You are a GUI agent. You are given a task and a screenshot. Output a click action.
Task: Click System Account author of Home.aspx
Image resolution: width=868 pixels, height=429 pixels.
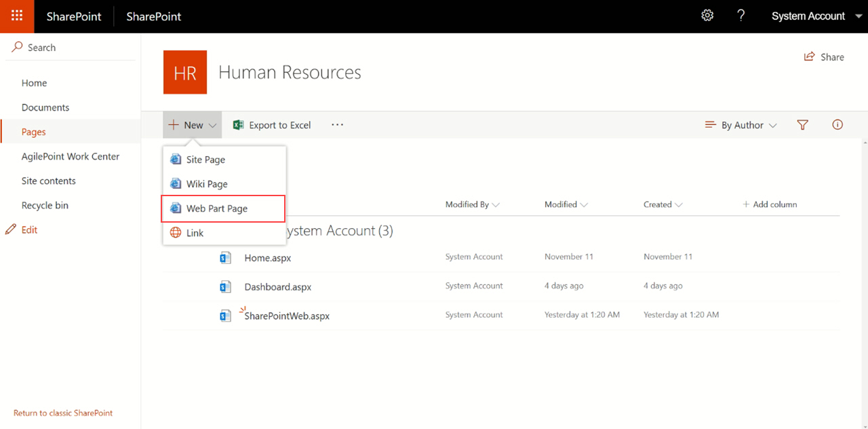(x=474, y=257)
